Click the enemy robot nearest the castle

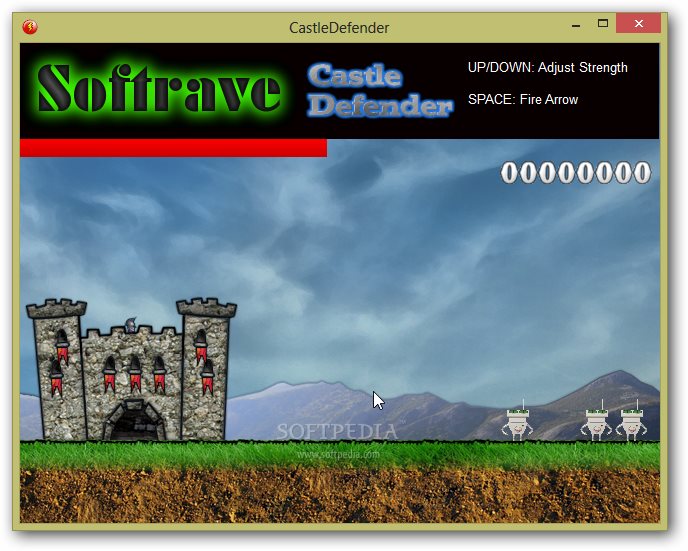pyautogui.click(x=517, y=422)
